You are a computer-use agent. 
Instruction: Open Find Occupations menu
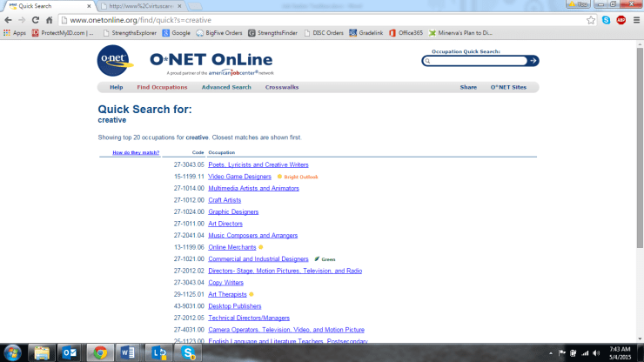pyautogui.click(x=162, y=87)
